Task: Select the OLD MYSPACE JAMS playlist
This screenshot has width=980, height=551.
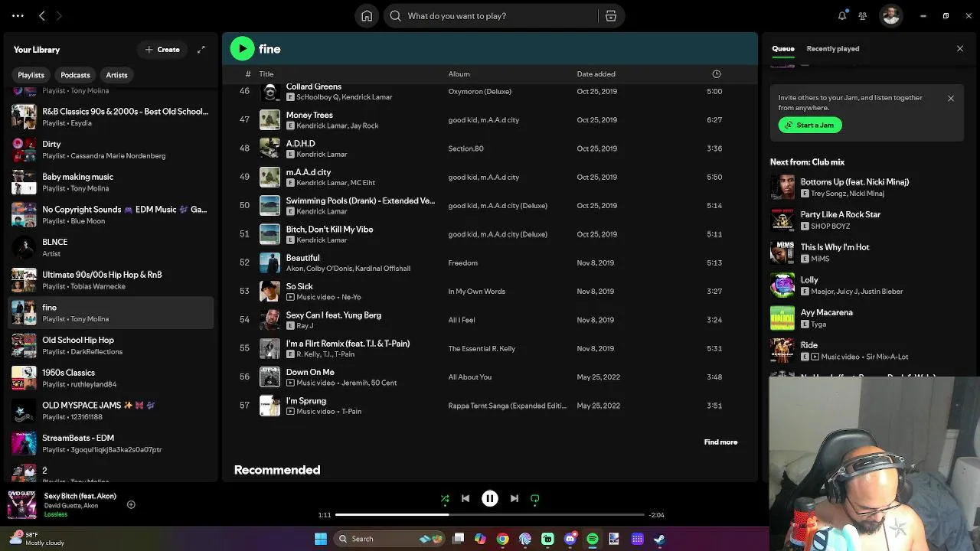Action: coord(111,411)
